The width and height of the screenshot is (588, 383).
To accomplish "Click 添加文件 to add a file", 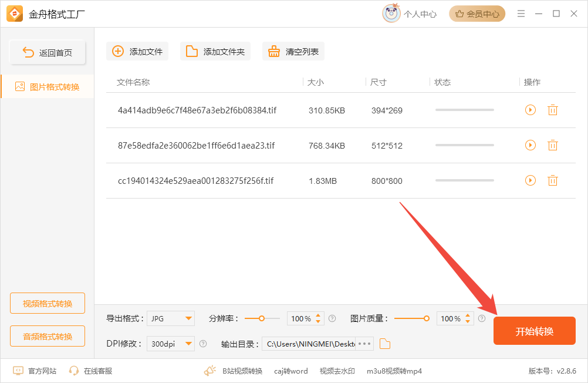I will point(137,52).
